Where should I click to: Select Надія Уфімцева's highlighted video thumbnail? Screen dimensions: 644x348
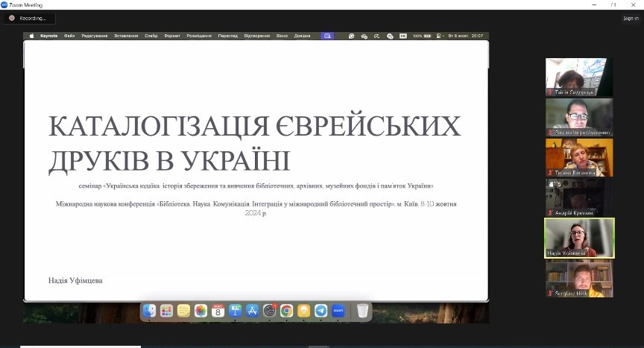pyautogui.click(x=579, y=237)
